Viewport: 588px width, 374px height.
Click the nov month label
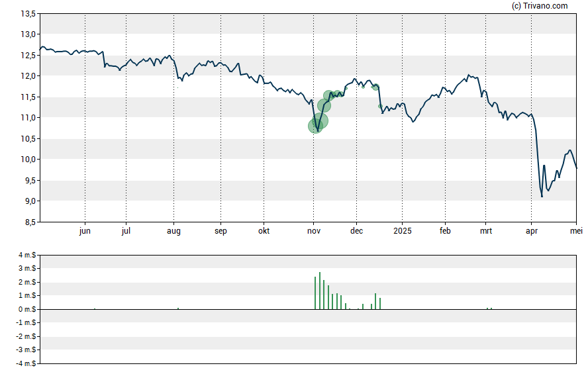tap(314, 231)
